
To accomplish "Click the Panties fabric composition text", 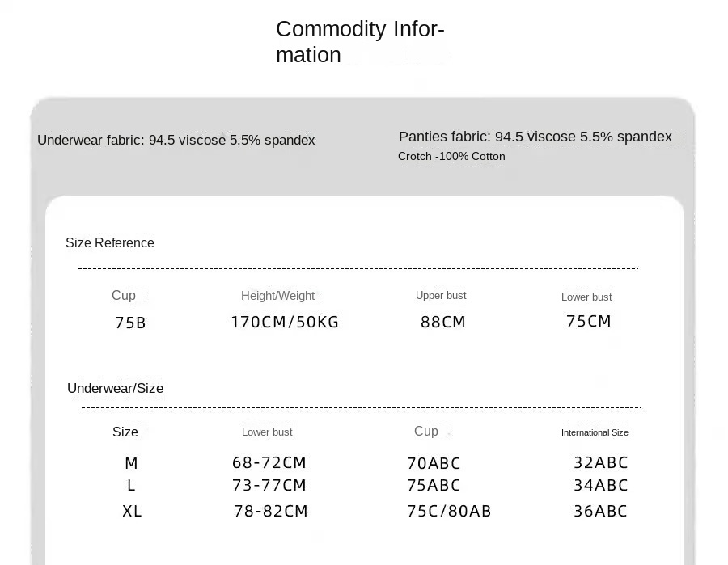I will tap(535, 137).
